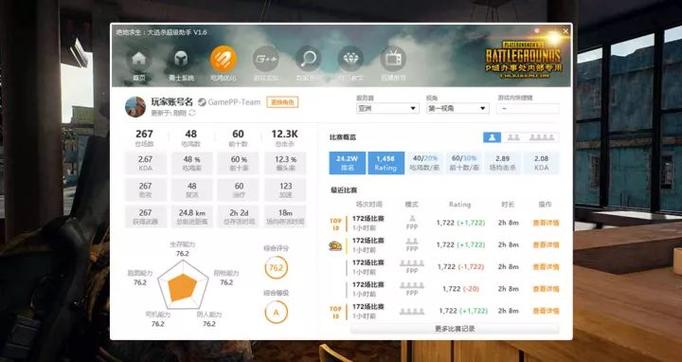The height and width of the screenshot is (362, 682).
Task: Close the stats helper window
Action: (x=565, y=31)
